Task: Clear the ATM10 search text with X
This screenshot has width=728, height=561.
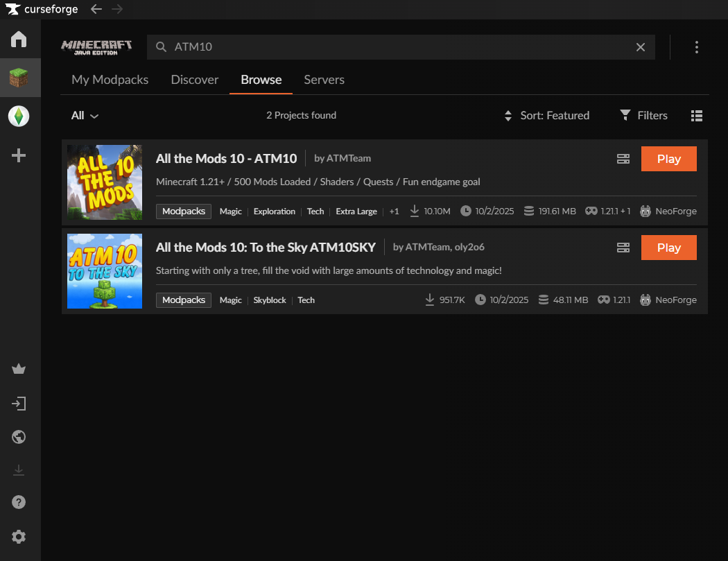Action: click(641, 47)
